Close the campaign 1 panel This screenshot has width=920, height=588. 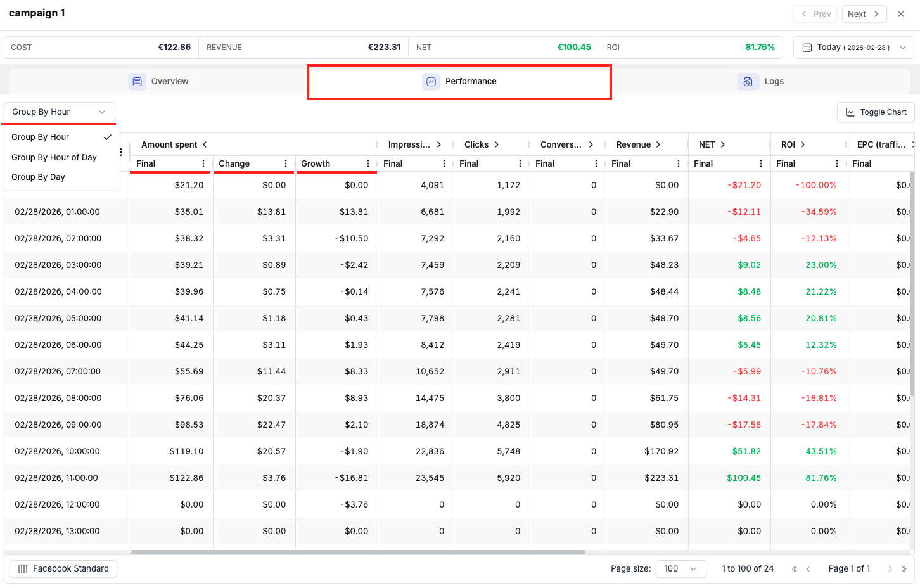(x=901, y=14)
